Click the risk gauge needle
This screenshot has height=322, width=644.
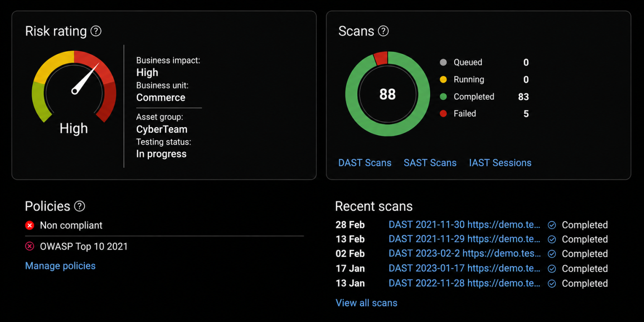pos(86,78)
